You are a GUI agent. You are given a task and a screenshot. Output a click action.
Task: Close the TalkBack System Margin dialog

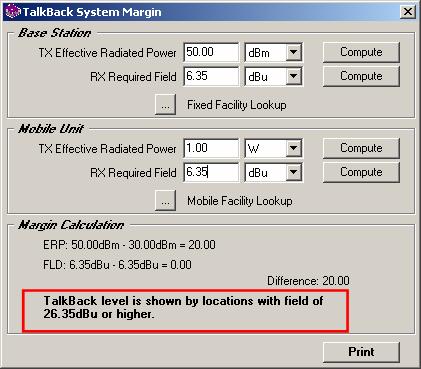coord(407,12)
